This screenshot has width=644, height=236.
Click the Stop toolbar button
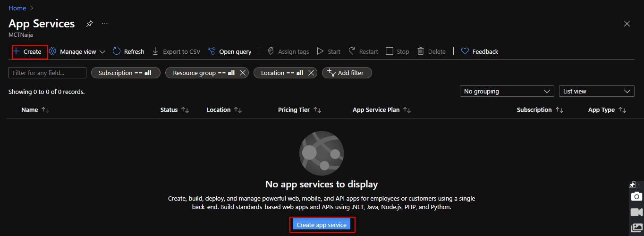coord(398,51)
